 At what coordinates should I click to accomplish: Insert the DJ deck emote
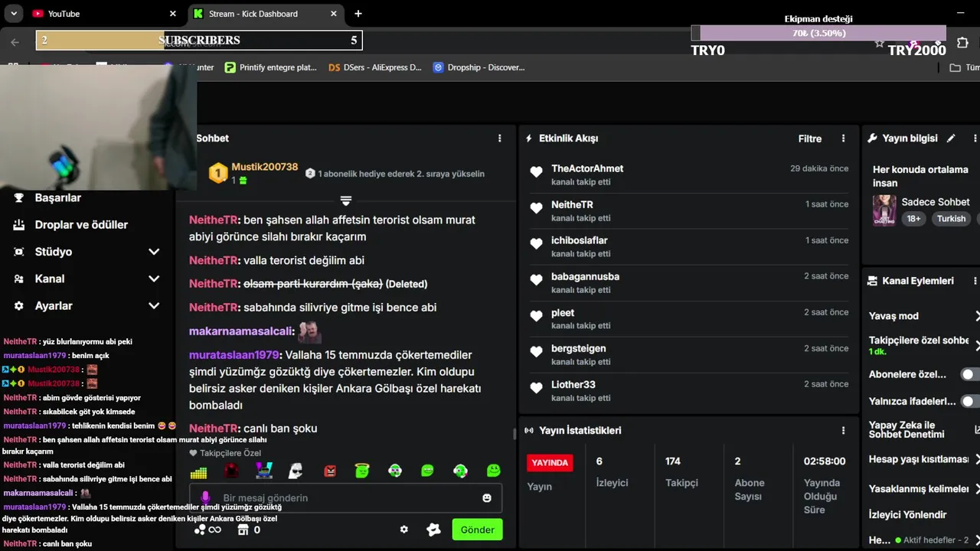pos(264,471)
